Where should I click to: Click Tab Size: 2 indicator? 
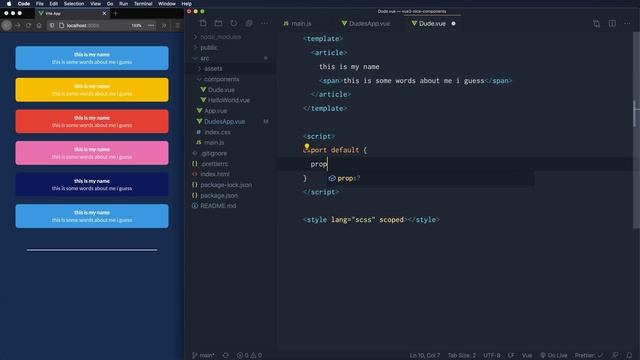pyautogui.click(x=462, y=356)
